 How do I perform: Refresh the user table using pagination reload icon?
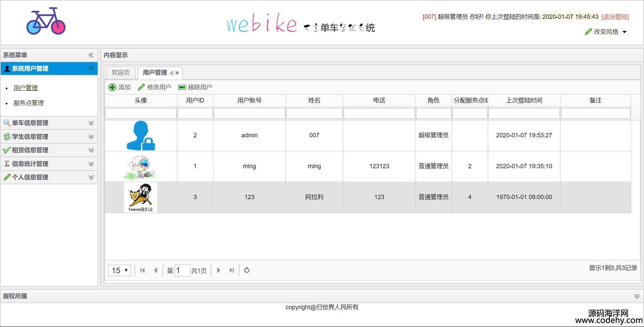[247, 270]
